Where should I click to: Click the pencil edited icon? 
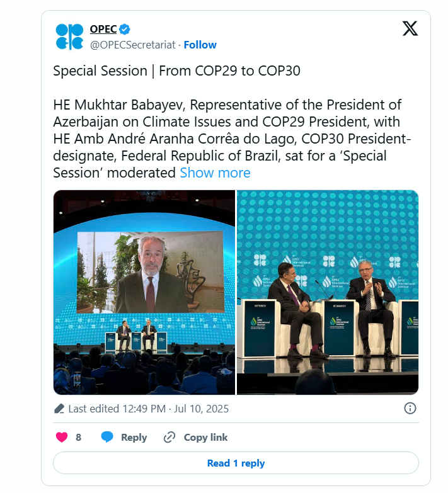tap(59, 409)
